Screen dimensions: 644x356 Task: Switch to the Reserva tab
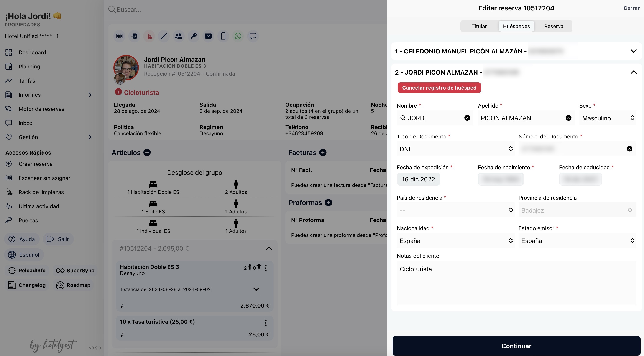click(554, 26)
